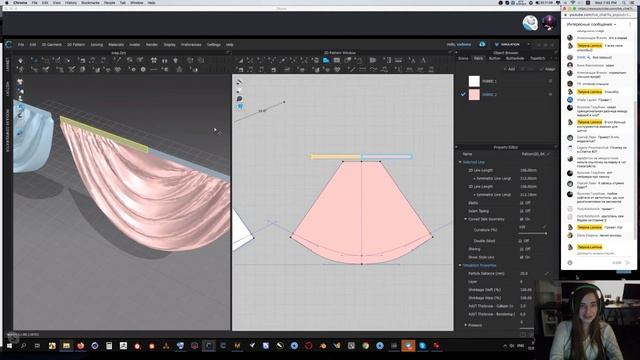Click the highlighted blue tool in 2D toolbar
Viewport: 640px width, 360px height.
326,60
